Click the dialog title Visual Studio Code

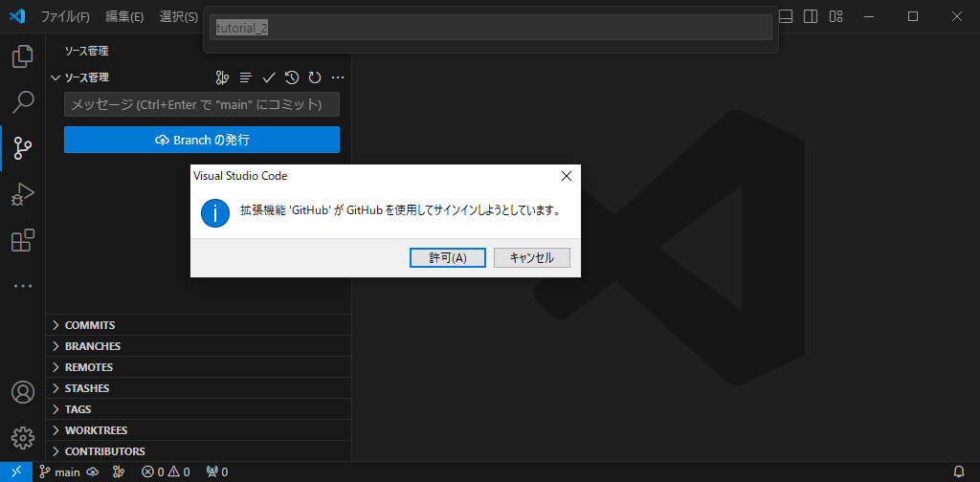[x=240, y=176]
